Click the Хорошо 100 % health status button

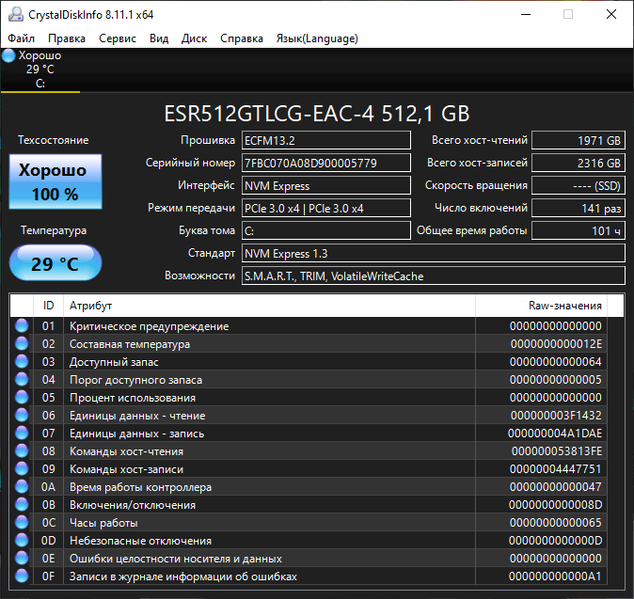pos(55,182)
